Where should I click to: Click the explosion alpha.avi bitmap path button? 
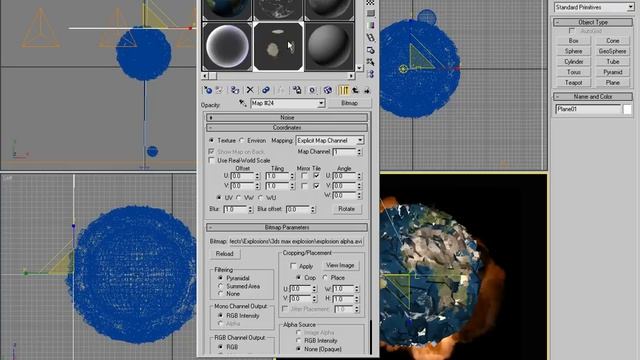click(x=296, y=242)
